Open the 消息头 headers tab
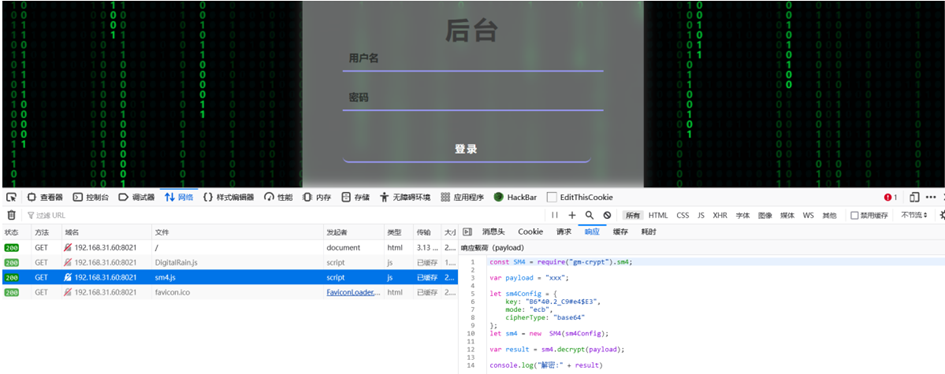Viewport: 945px width, 374px height. coord(494,232)
